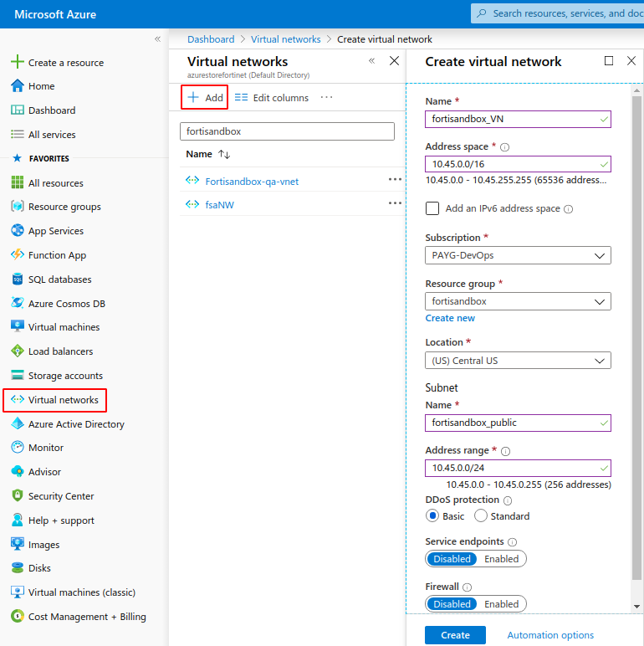Open Automation options link
Screen dimensions: 644x646
[550, 635]
